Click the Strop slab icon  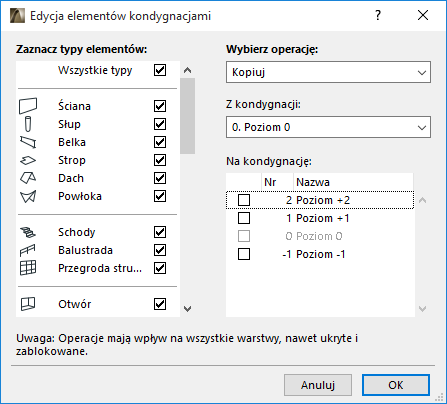(x=28, y=160)
